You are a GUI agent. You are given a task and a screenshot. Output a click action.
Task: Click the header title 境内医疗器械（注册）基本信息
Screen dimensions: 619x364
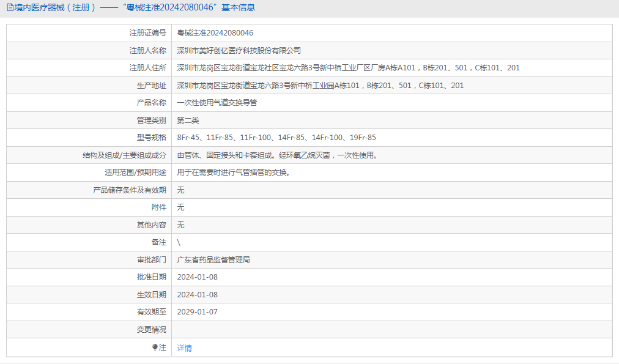[x=134, y=7]
